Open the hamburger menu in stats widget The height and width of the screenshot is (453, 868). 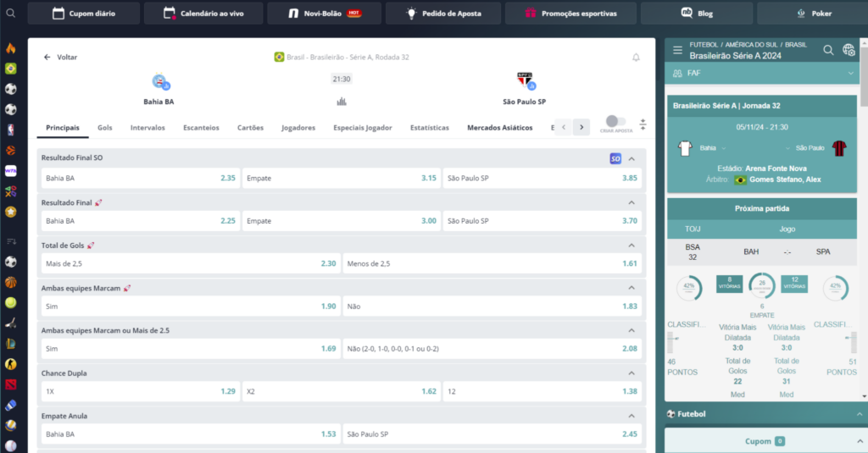pos(677,50)
